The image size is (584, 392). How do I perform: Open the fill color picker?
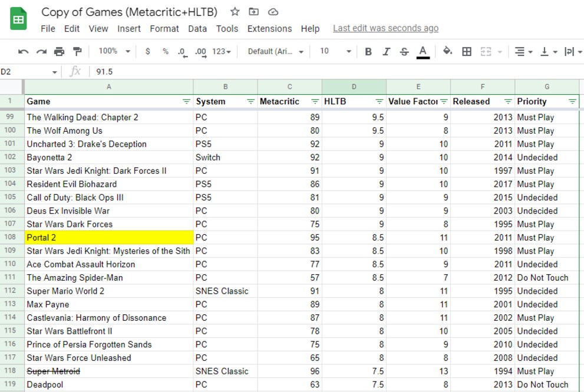pos(447,51)
